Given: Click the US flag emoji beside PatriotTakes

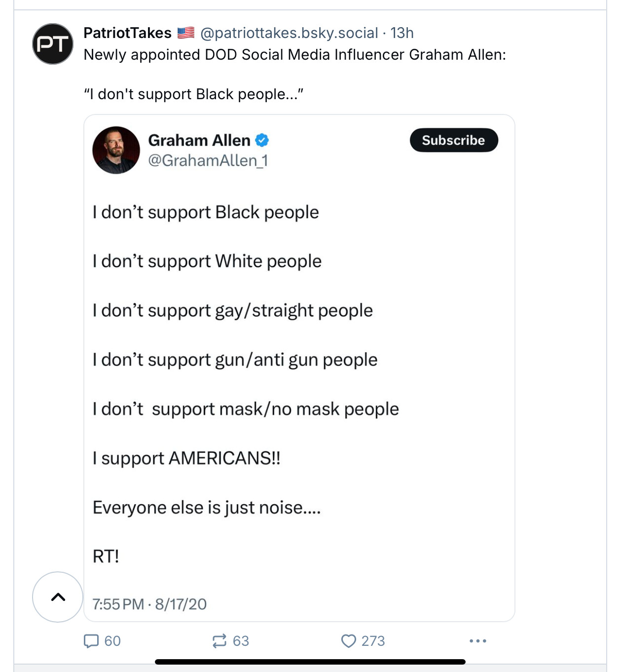Looking at the screenshot, I should point(186,33).
